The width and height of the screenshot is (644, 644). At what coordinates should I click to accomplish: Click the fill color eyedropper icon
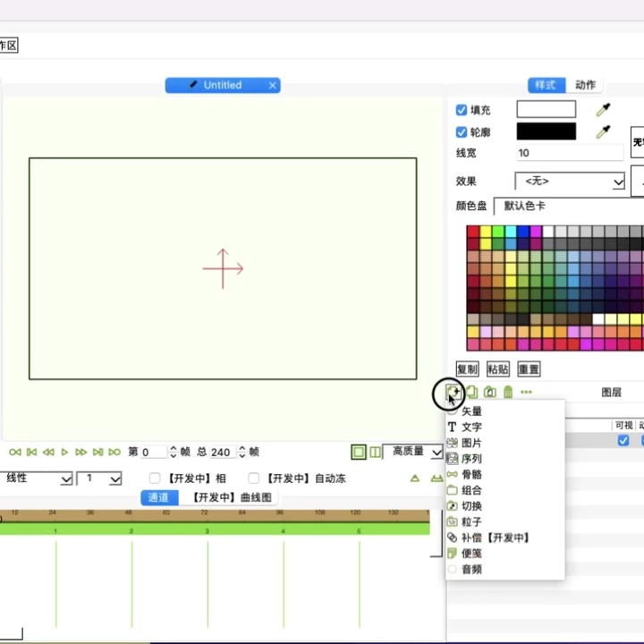coord(604,110)
